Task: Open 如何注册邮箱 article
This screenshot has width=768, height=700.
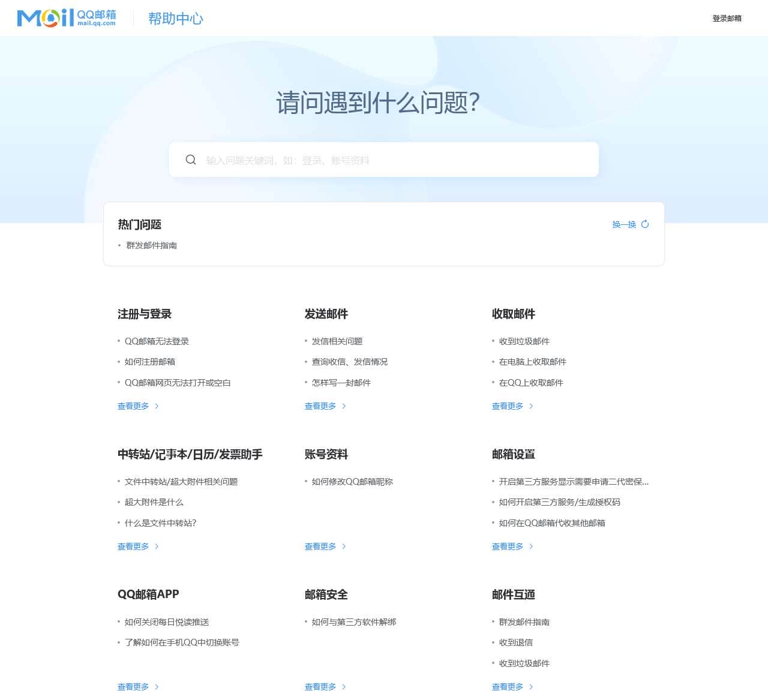Action: (149, 362)
